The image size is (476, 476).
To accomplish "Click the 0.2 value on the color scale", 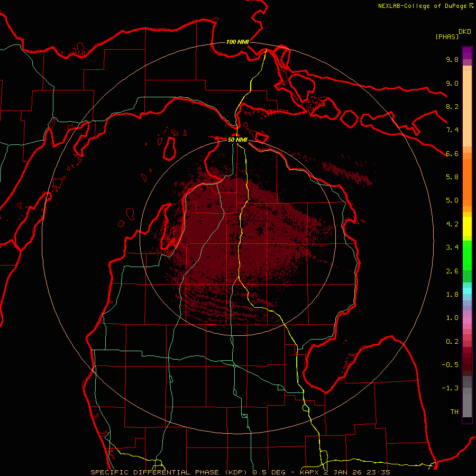I will 452,341.
